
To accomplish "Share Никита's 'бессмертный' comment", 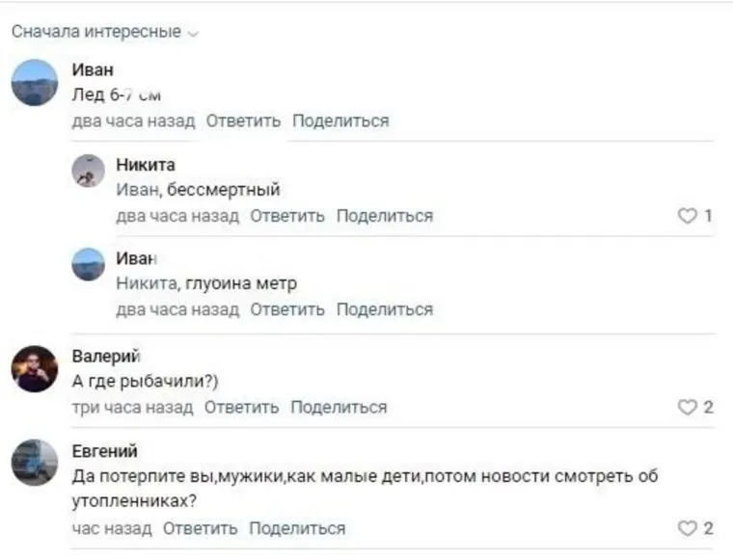I will pos(385,216).
